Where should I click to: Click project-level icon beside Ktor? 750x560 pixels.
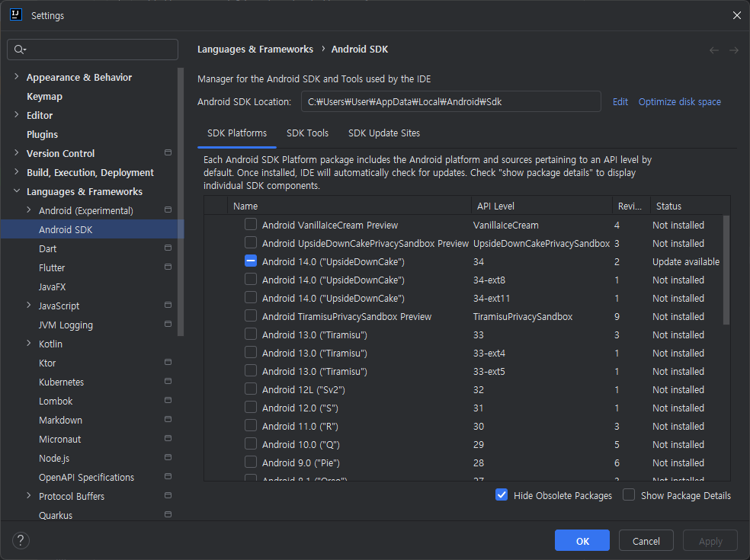168,362
